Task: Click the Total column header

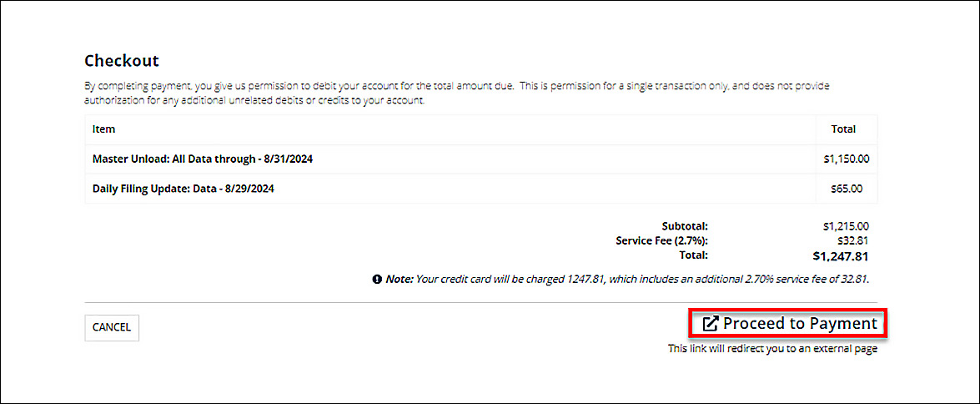Action: (x=843, y=129)
